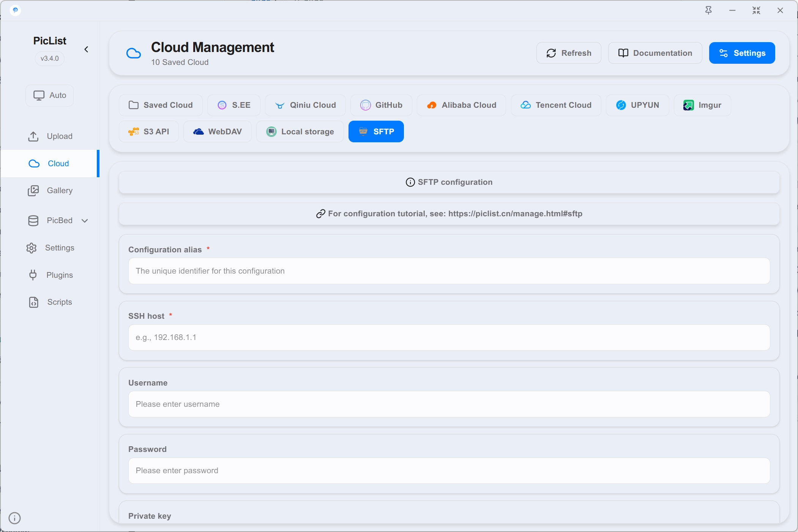Click the Tencent Cloud logo icon
The image size is (798, 532).
click(526, 105)
